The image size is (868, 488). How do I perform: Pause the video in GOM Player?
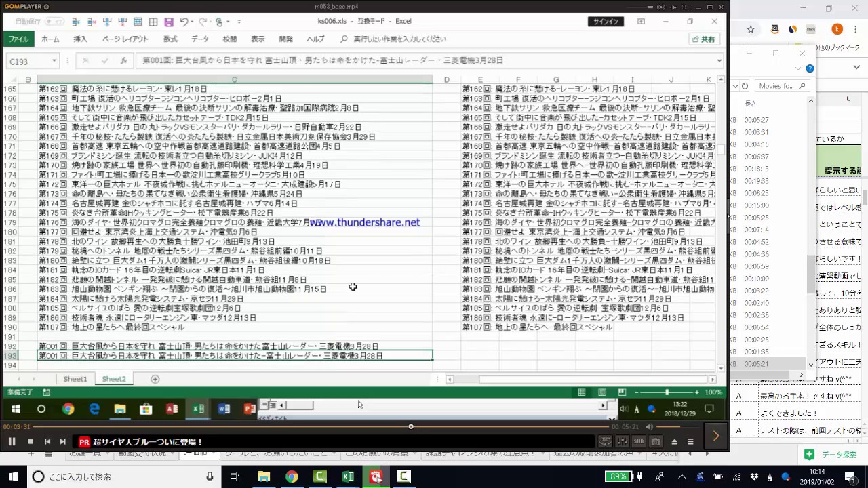12,442
